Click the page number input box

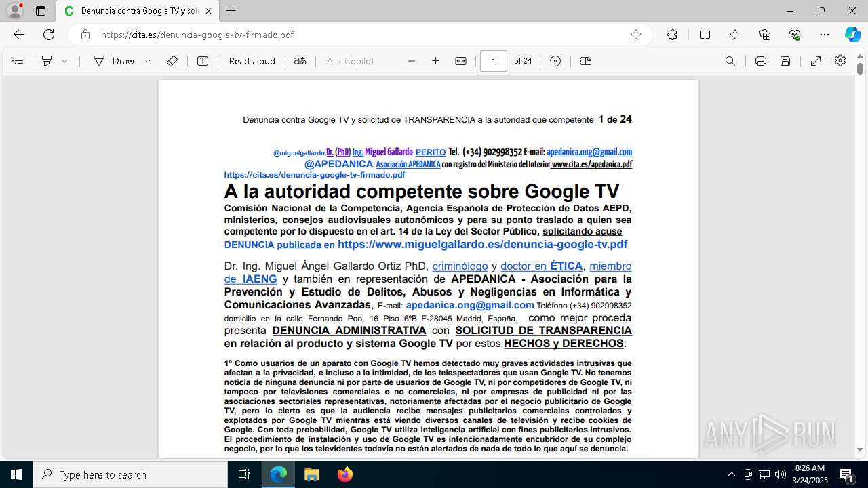point(494,61)
